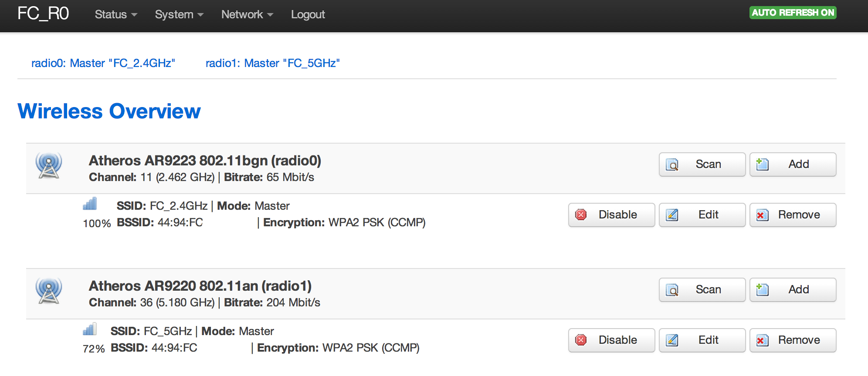The width and height of the screenshot is (868, 376).
Task: Add a network to radio1
Action: 792,290
